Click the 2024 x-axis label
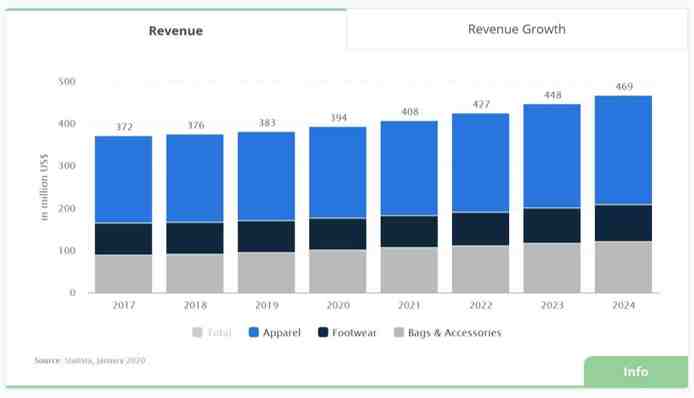 click(x=623, y=305)
